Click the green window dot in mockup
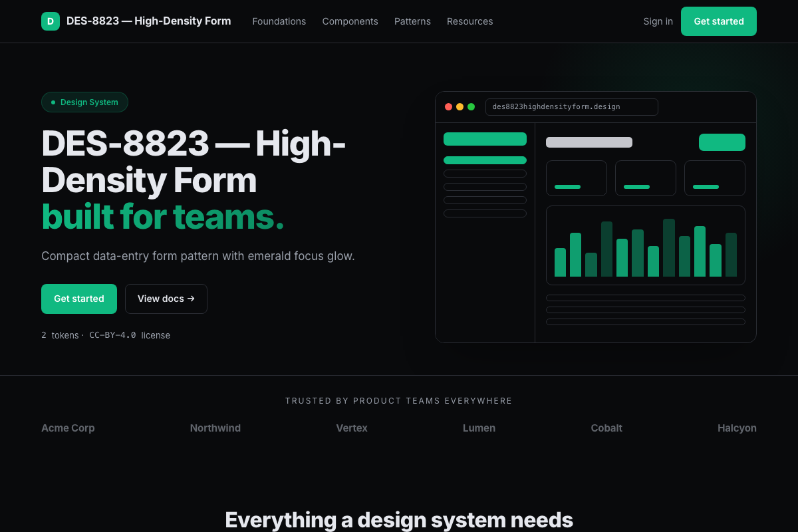Viewport: 798px width, 532px height. pyautogui.click(x=471, y=107)
